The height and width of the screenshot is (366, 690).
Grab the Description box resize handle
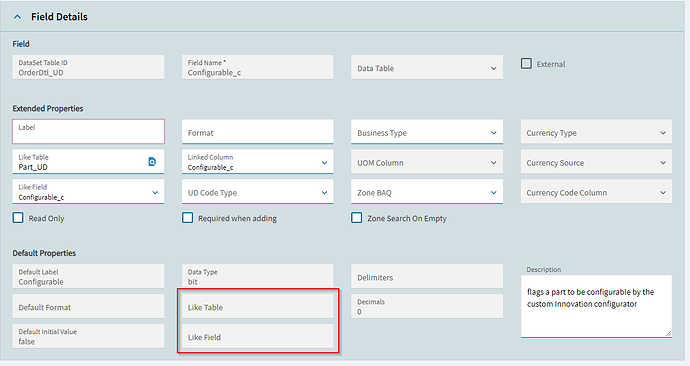668,333
